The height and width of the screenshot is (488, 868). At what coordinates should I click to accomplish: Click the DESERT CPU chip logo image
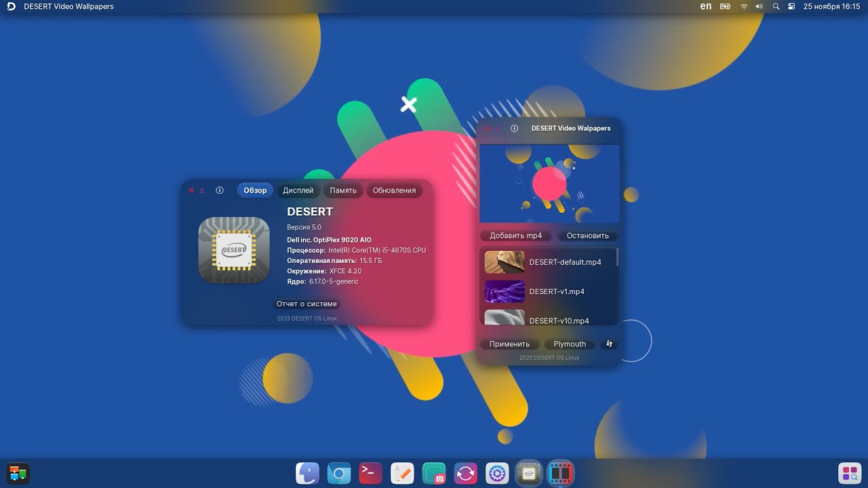[234, 250]
